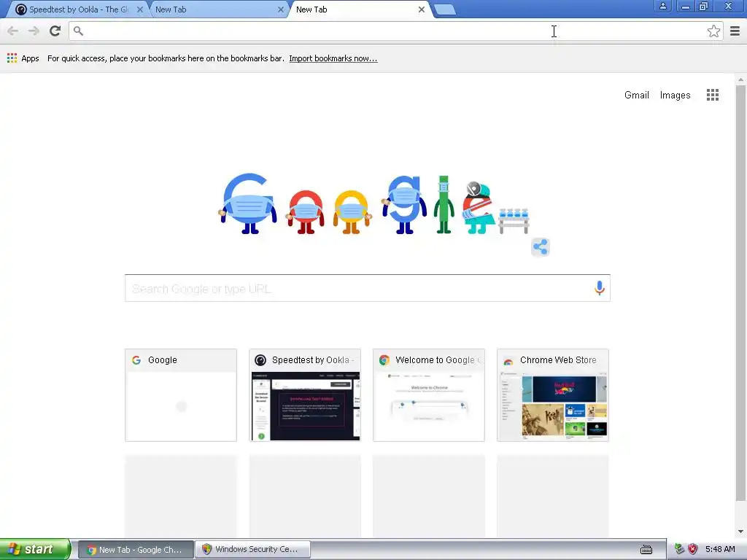Click the scrollbar up arrow
The height and width of the screenshot is (560, 747).
pos(740,79)
